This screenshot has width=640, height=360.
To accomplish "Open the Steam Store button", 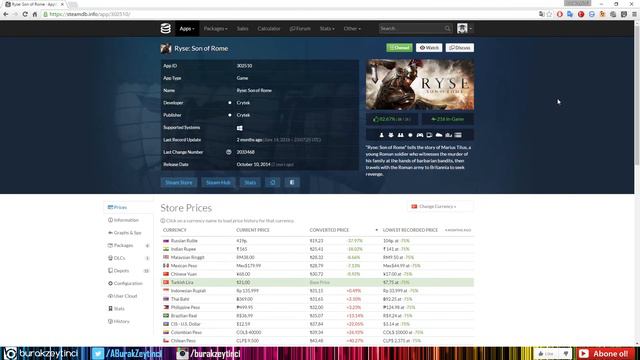I will pos(179,182).
